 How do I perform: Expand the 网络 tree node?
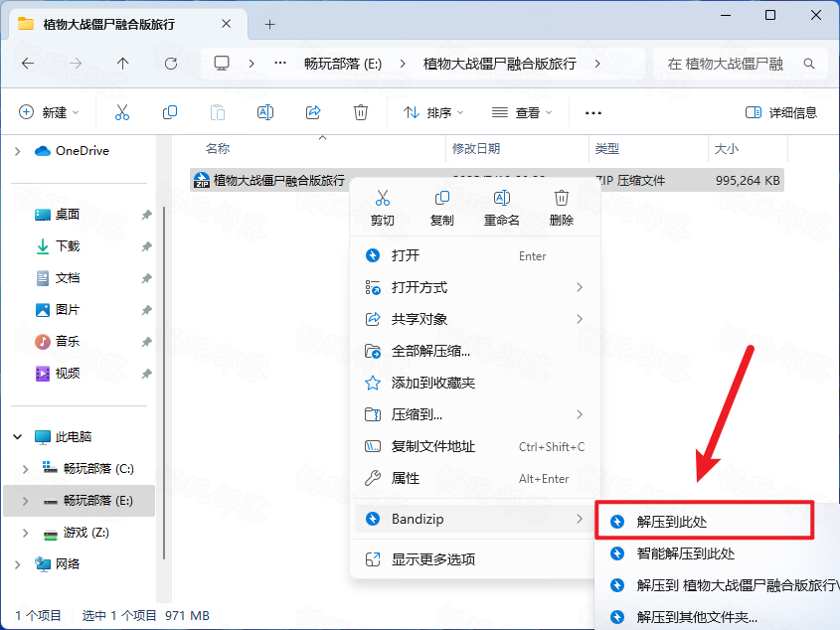18,564
